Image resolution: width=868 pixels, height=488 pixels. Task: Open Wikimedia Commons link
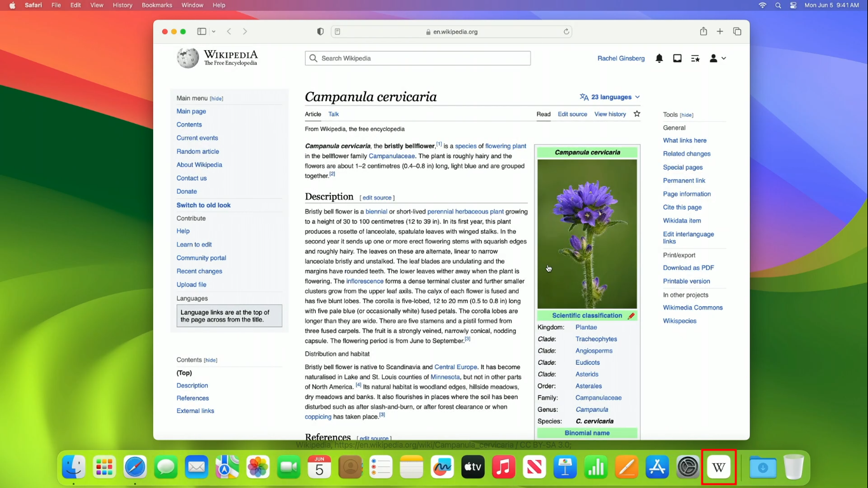[693, 308]
